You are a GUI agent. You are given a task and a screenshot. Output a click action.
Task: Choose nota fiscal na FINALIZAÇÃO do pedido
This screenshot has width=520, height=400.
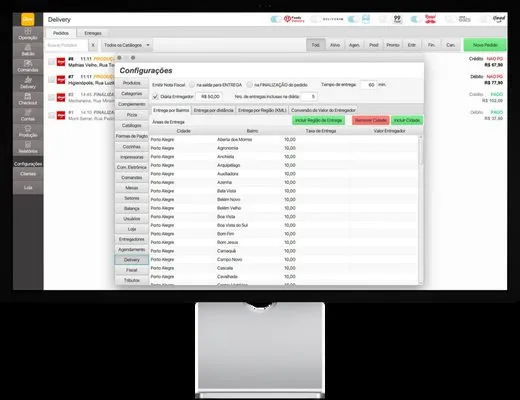(x=249, y=85)
